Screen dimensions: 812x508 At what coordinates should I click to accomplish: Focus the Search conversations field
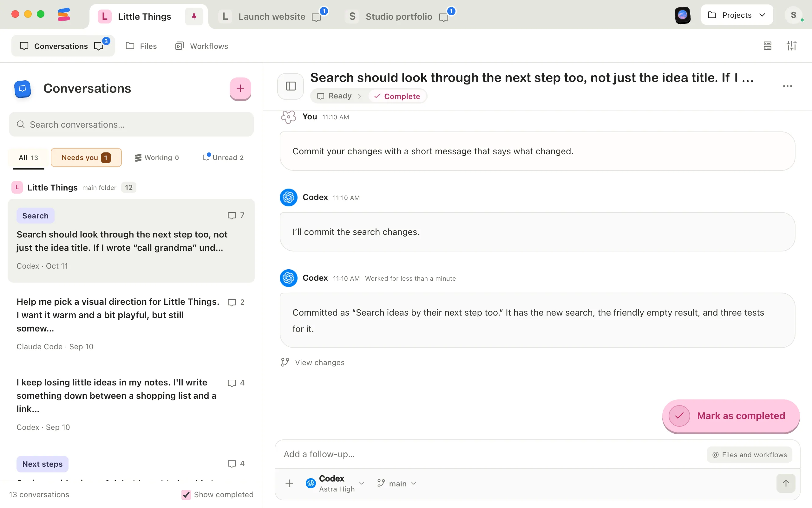[131, 124]
